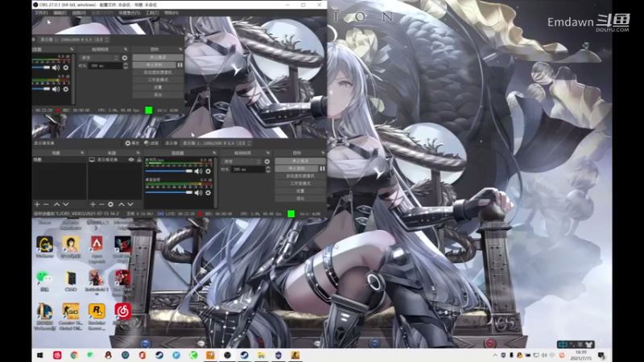The image size is (644, 362).
Task: Click the transition duration input field
Action: pos(247,170)
